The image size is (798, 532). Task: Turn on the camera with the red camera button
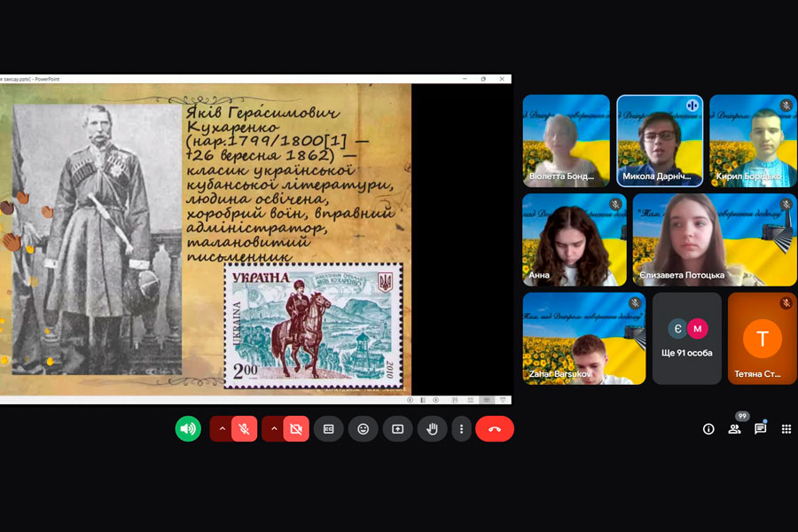click(296, 428)
